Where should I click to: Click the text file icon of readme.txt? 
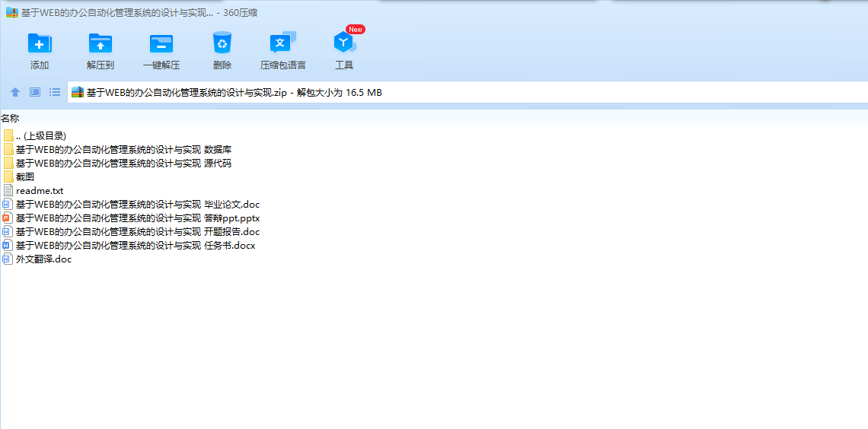click(x=8, y=191)
